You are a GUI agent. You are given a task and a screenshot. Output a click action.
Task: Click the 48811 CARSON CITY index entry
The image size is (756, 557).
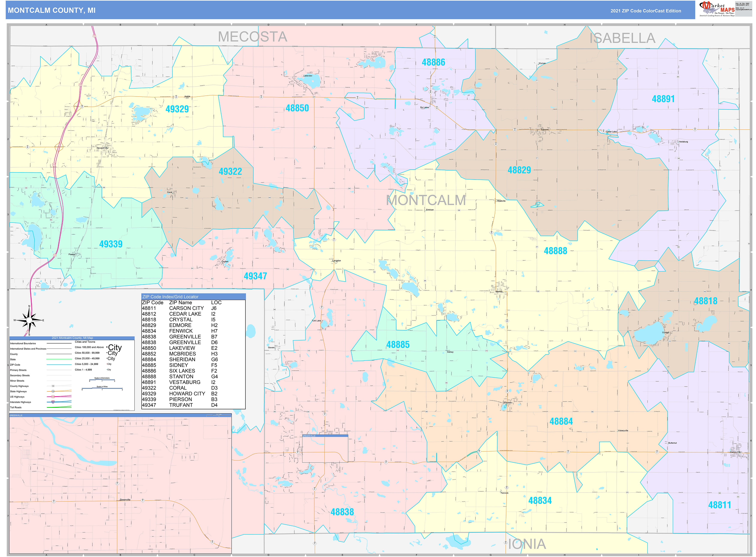(x=174, y=308)
